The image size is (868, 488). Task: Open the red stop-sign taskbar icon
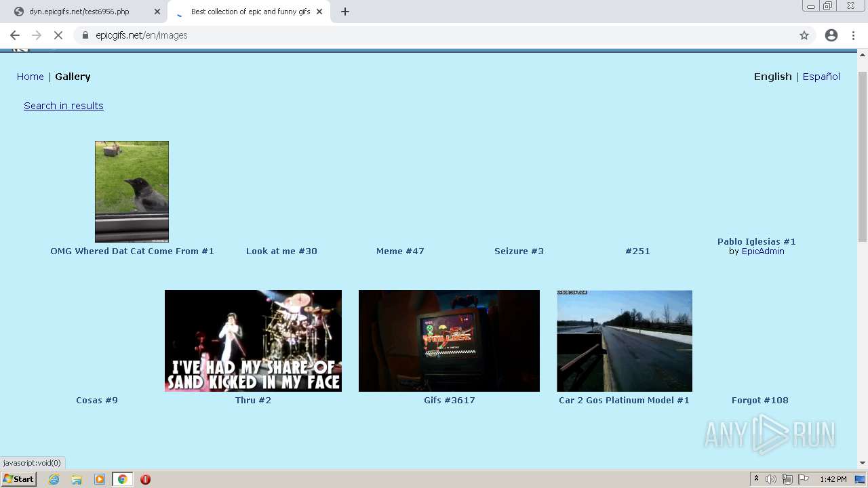pyautogui.click(x=145, y=479)
